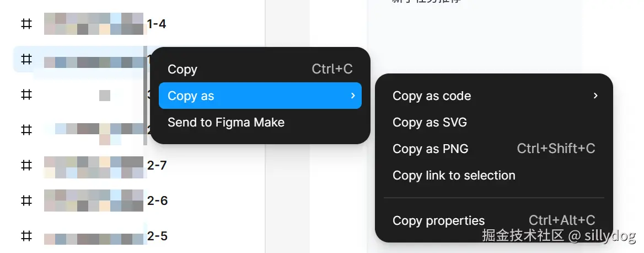Viewport: 644px width, 253px height.
Task: Click the frame icon beside layer 2-6
Action: [26, 201]
